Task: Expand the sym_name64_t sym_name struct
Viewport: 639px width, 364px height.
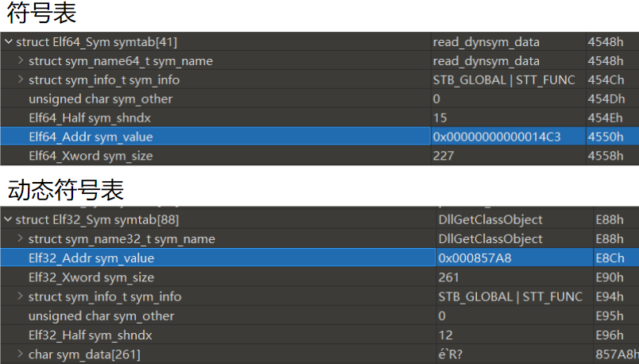Action: click(20, 61)
